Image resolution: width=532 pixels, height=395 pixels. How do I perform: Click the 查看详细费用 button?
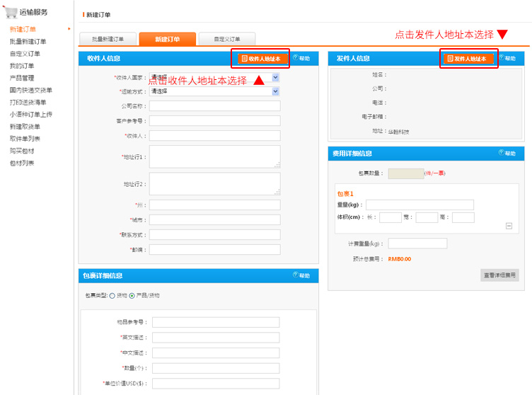pyautogui.click(x=499, y=275)
